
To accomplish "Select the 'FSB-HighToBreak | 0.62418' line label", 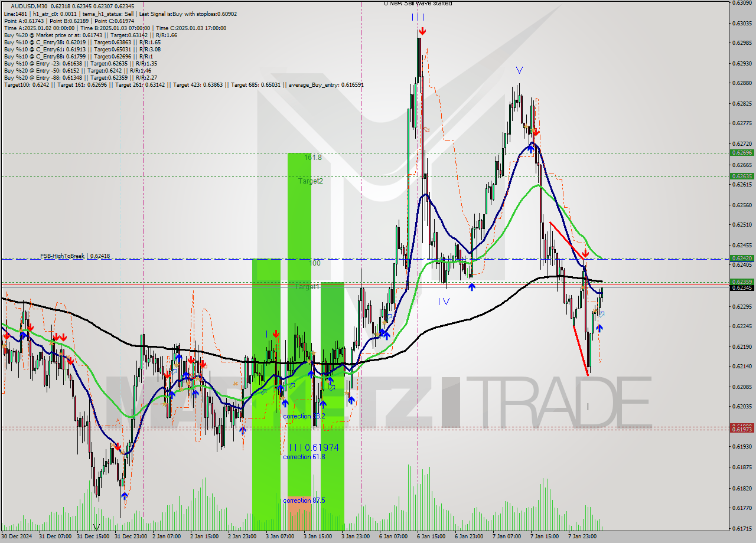I will coord(75,256).
